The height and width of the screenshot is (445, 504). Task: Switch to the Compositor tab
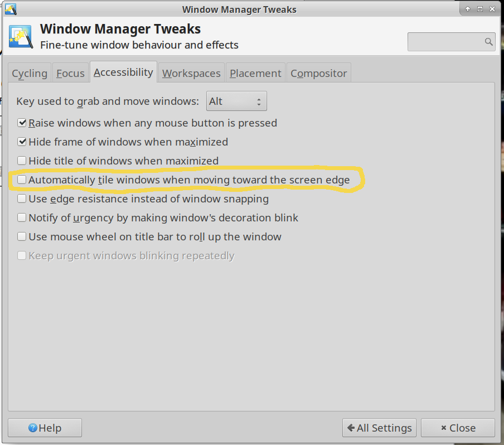point(318,73)
